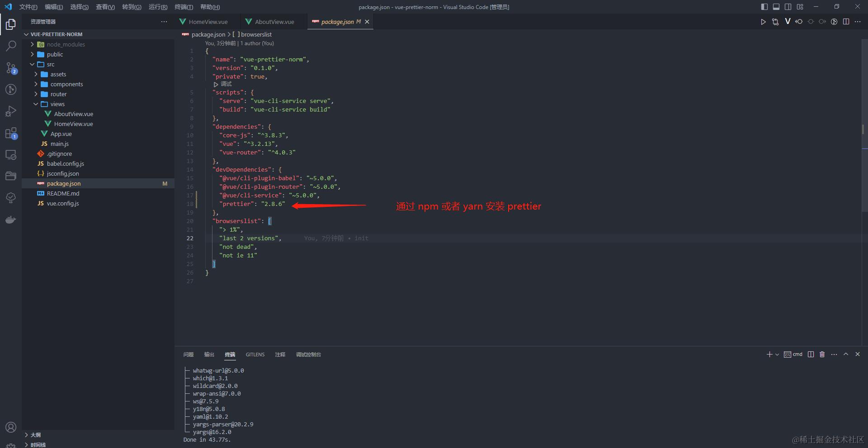
Task: Open the Search view in activity bar
Action: [11, 46]
